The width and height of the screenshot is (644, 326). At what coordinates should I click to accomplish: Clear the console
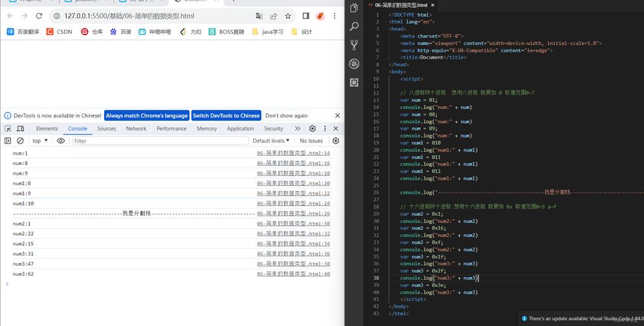point(20,141)
